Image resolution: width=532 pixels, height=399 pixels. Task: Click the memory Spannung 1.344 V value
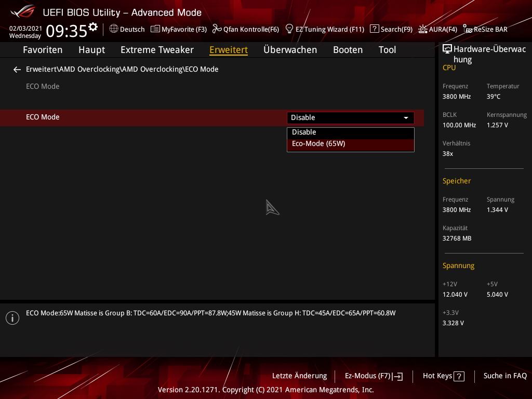click(x=497, y=210)
